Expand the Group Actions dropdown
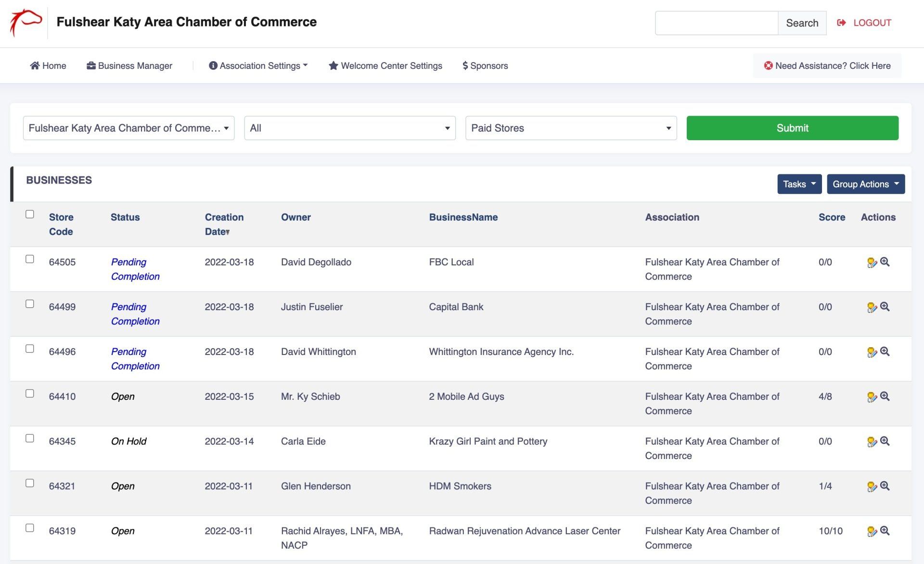This screenshot has width=924, height=564. pos(866,184)
